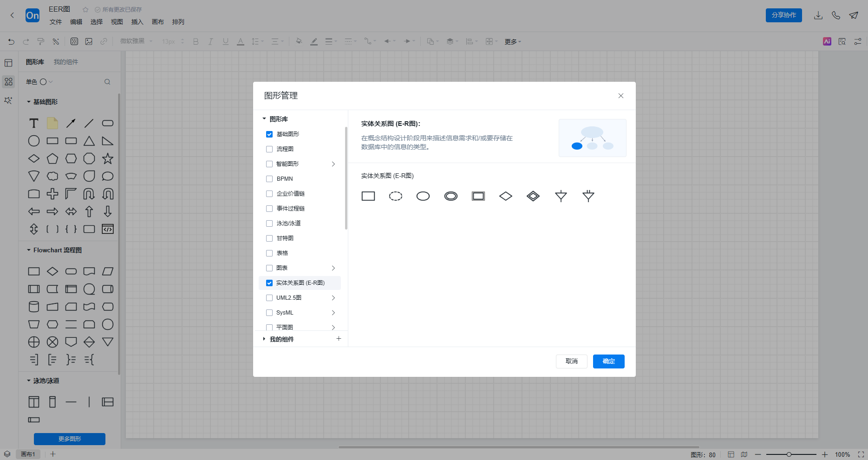
Task: Switch to the 我的组件 tab
Action: click(x=65, y=62)
